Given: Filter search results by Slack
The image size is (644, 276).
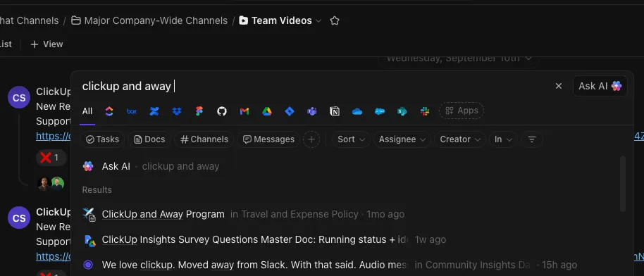Looking at the screenshot, I should 425,111.
